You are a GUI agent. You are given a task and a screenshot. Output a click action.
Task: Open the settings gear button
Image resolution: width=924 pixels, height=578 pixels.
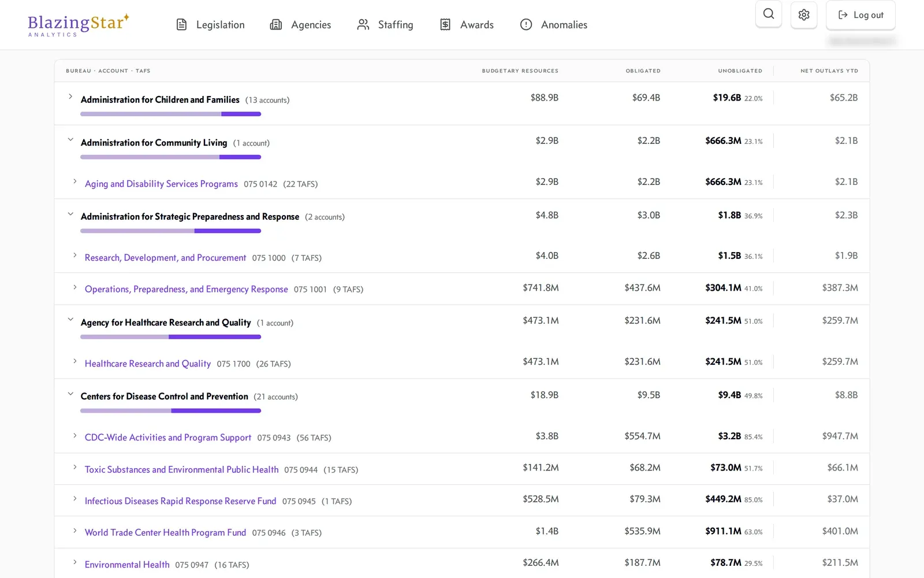[x=804, y=14]
